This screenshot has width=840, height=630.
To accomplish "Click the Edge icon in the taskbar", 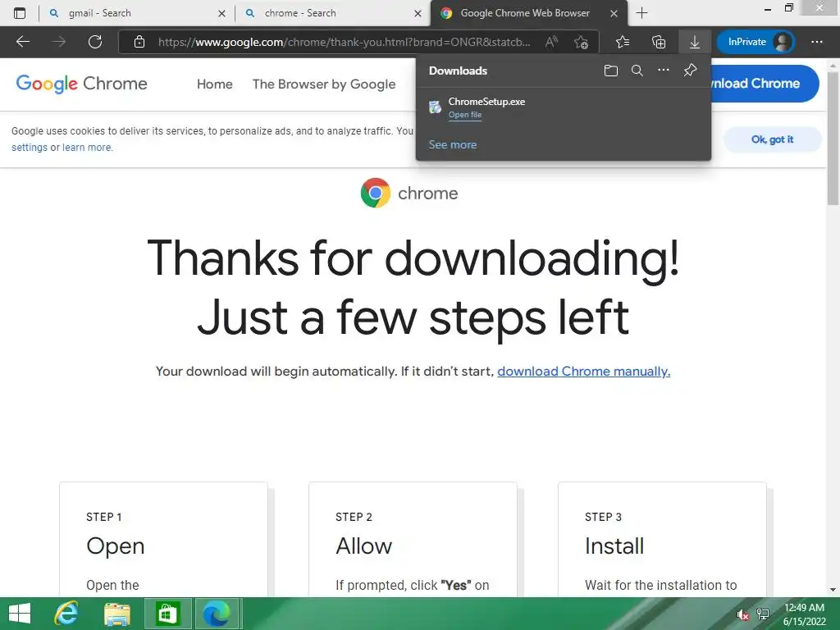I will click(x=217, y=614).
